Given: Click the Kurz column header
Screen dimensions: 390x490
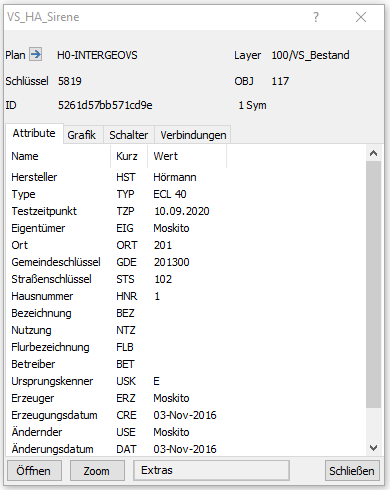Looking at the screenshot, I should point(129,156).
